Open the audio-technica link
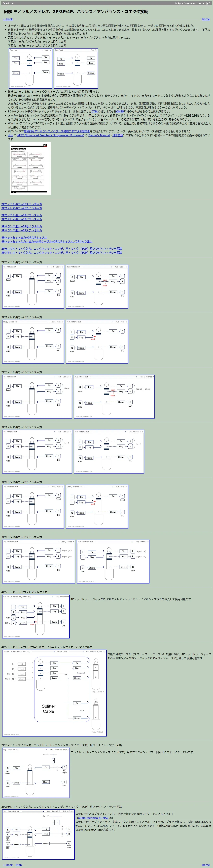213x868 pixels. tap(88, 818)
